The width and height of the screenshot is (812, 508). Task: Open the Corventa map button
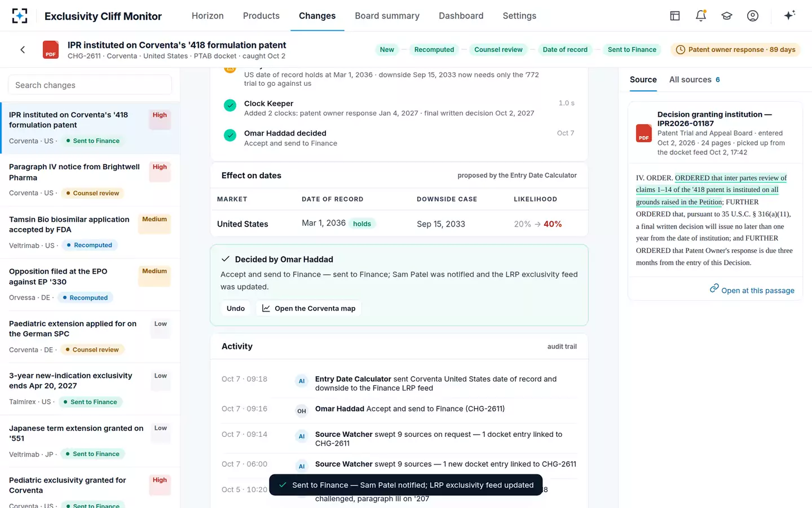point(309,308)
